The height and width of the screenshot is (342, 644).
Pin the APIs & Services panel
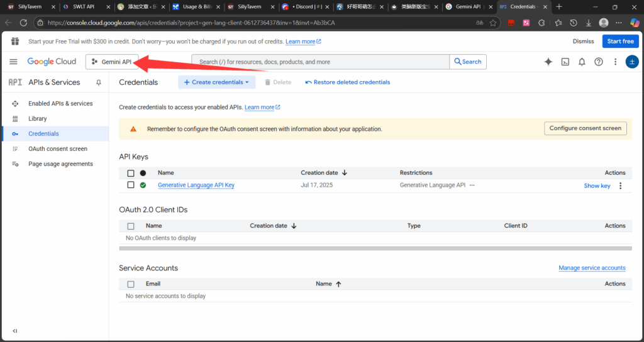tap(98, 82)
